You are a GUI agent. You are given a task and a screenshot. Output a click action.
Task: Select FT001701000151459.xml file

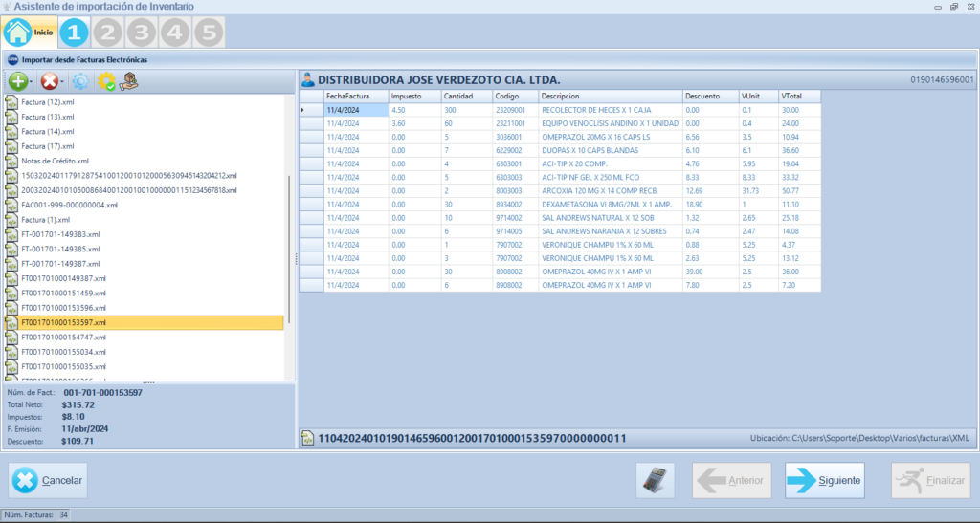point(64,293)
